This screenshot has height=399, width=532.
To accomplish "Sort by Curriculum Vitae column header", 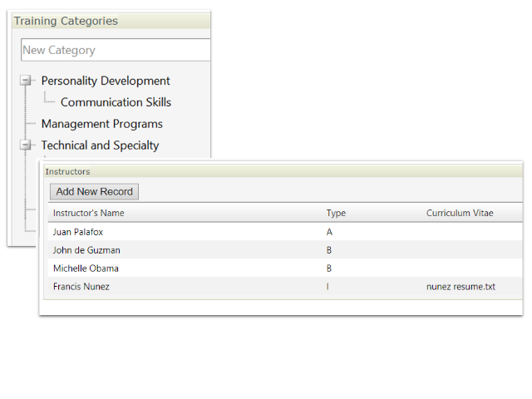I will coord(460,213).
